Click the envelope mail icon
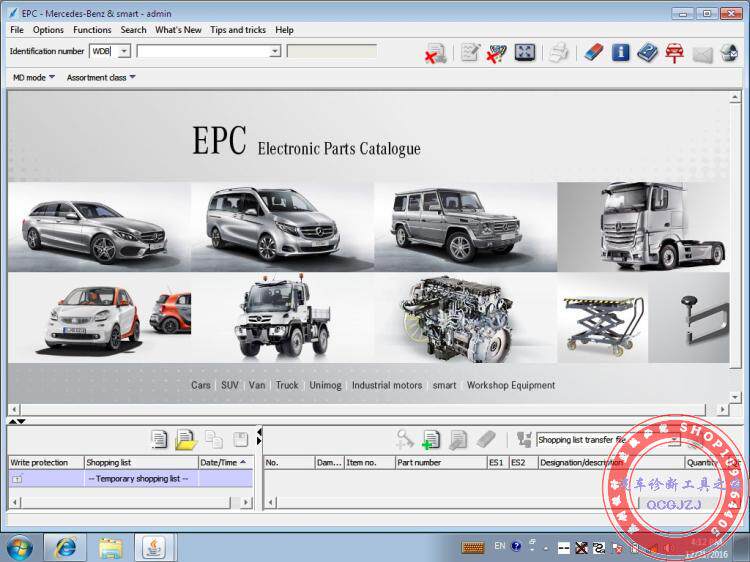This screenshot has height=562, width=750. pos(702,54)
